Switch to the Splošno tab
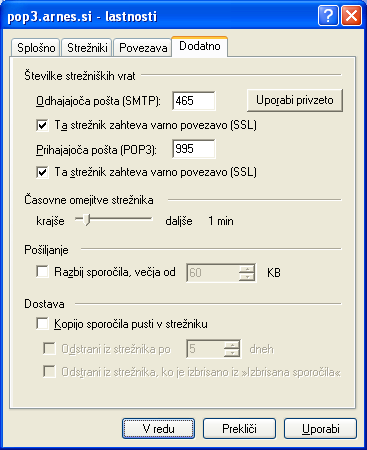The image size is (367, 450). [x=36, y=48]
